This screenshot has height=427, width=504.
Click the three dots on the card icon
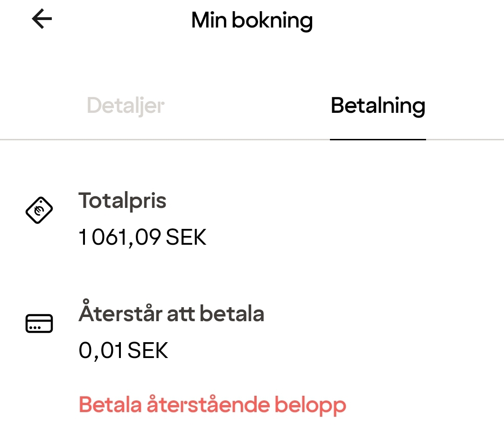[x=35, y=328]
